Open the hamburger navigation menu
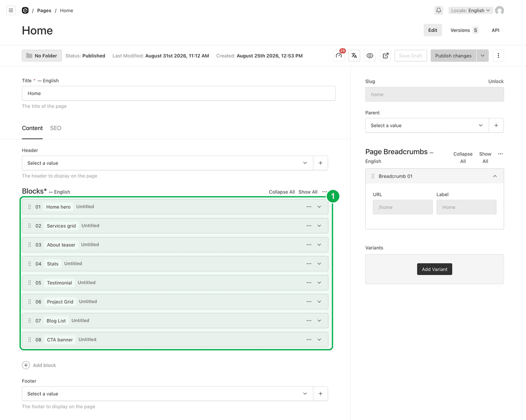Viewport: 526px width, 420px height. (x=11, y=10)
